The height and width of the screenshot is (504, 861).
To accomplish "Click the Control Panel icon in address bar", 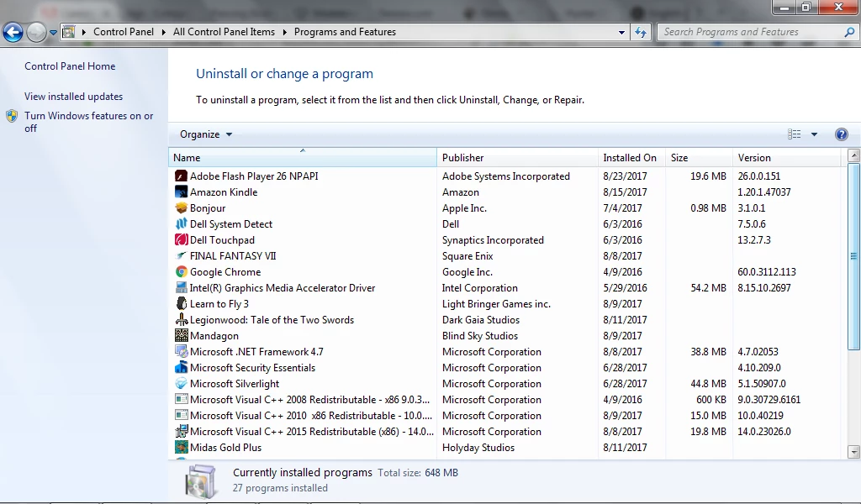I will pyautogui.click(x=69, y=32).
